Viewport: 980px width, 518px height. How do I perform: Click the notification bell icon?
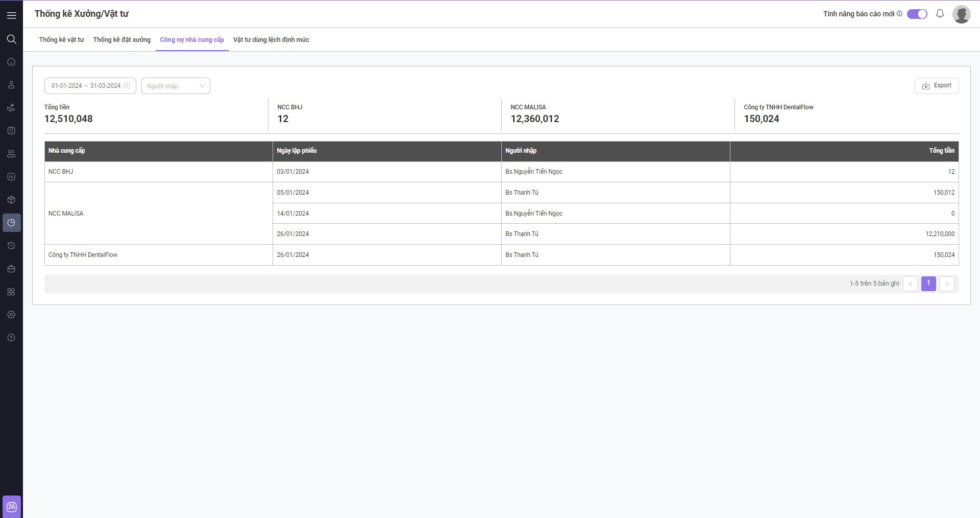940,14
